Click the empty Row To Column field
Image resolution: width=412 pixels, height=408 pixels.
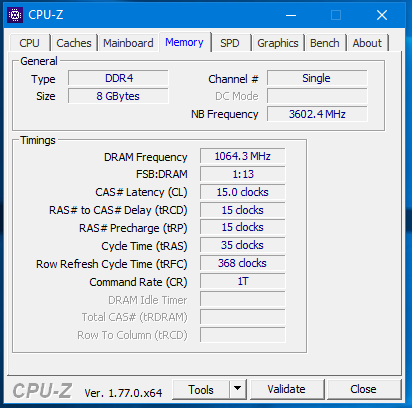[x=243, y=335]
